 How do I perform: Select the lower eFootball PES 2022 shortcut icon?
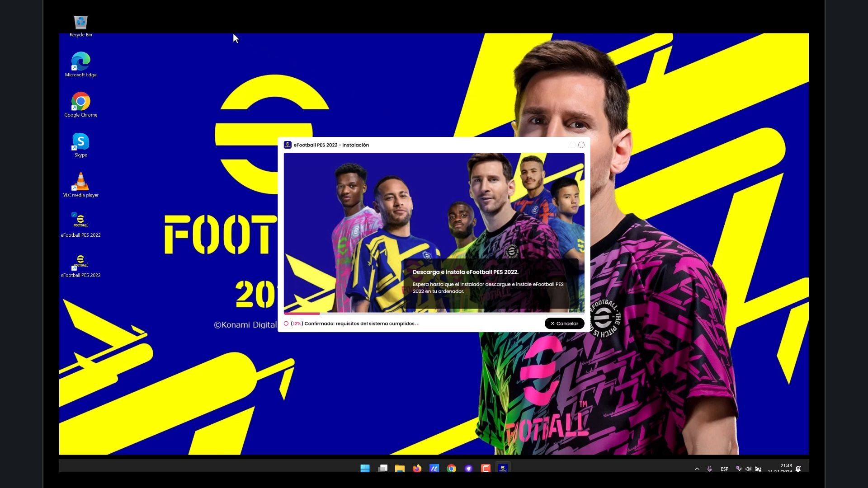81,265
